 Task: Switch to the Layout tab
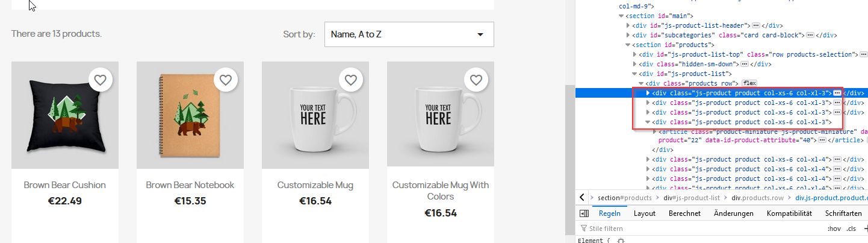point(644,213)
